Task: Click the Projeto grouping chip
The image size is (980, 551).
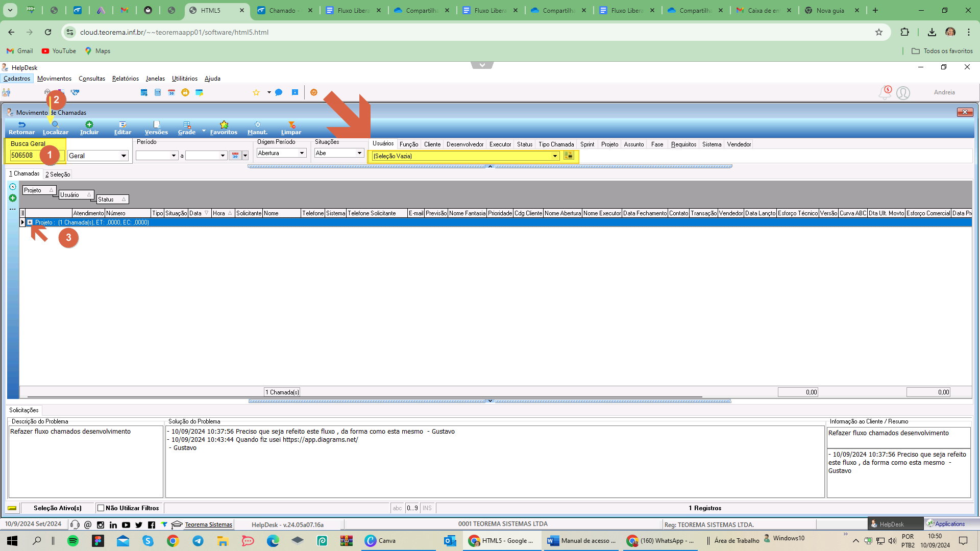Action: coord(39,190)
